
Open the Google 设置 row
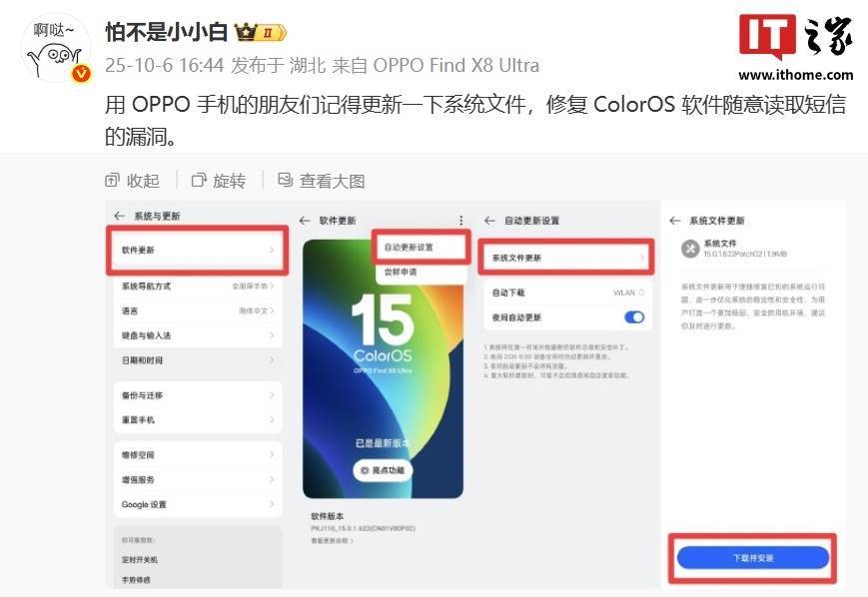[x=198, y=504]
